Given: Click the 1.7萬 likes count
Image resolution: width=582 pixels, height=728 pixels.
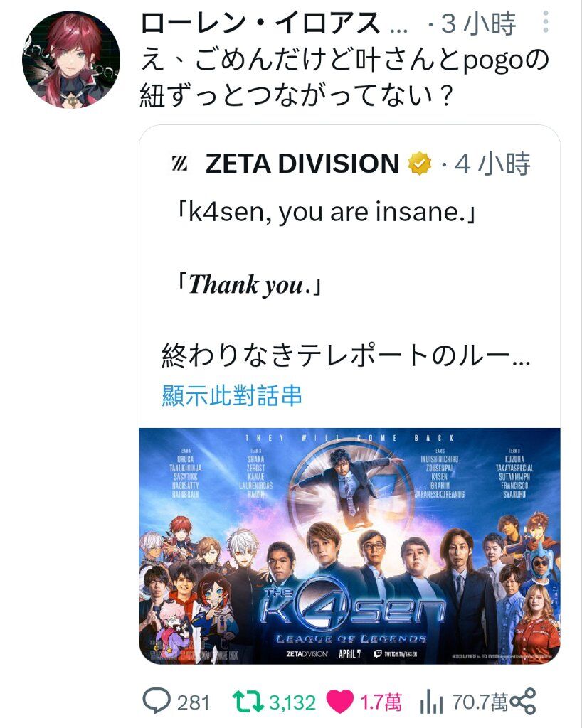Looking at the screenshot, I should tap(381, 702).
